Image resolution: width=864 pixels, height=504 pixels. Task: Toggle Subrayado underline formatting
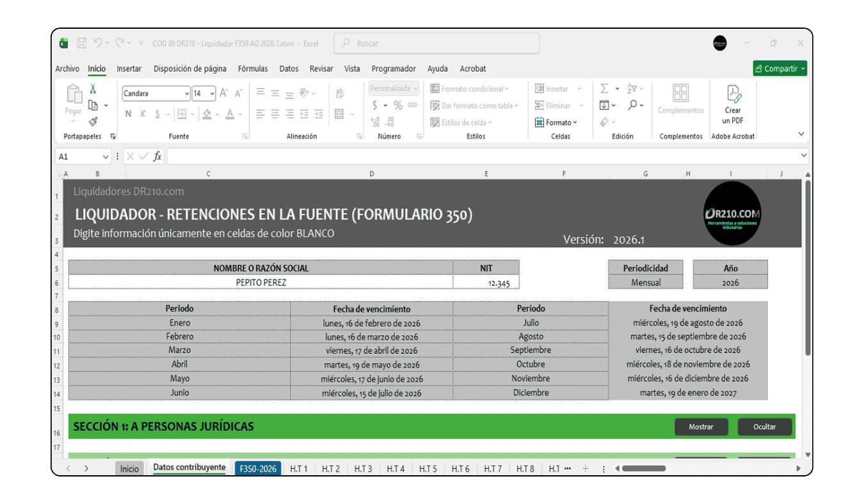coord(157,114)
